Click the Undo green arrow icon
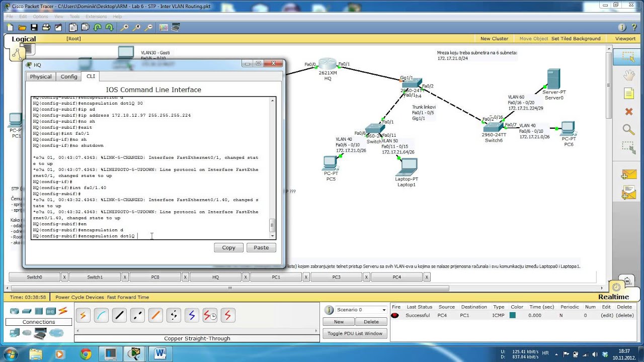 point(98,28)
